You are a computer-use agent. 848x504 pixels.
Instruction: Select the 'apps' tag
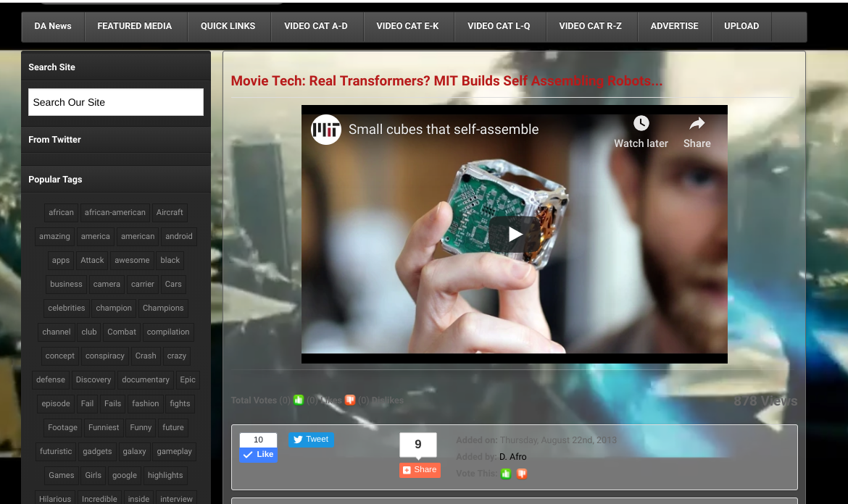coord(61,261)
